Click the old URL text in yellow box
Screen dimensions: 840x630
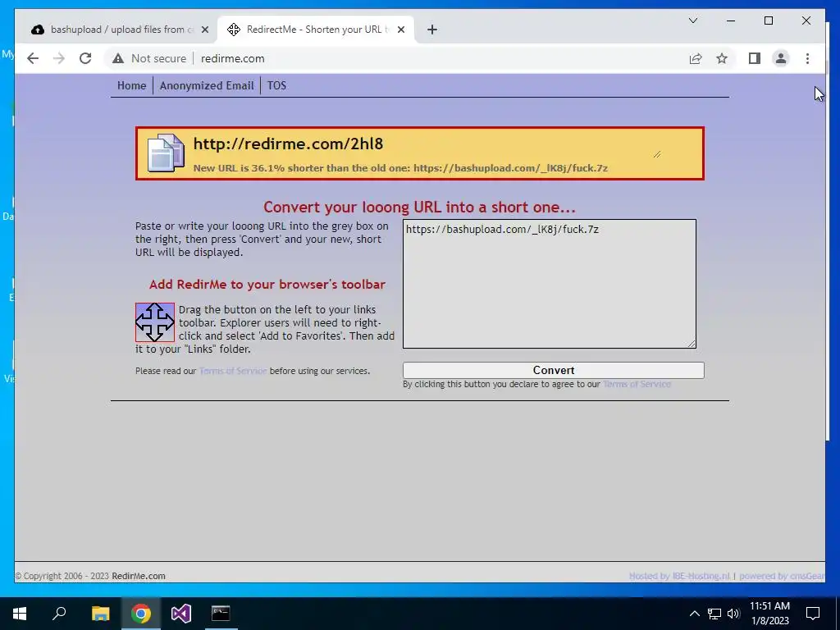510,168
